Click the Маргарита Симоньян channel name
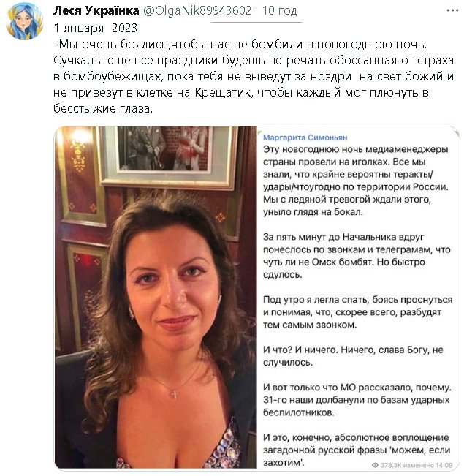Image resolution: width=464 pixels, height=476 pixels. click(305, 137)
